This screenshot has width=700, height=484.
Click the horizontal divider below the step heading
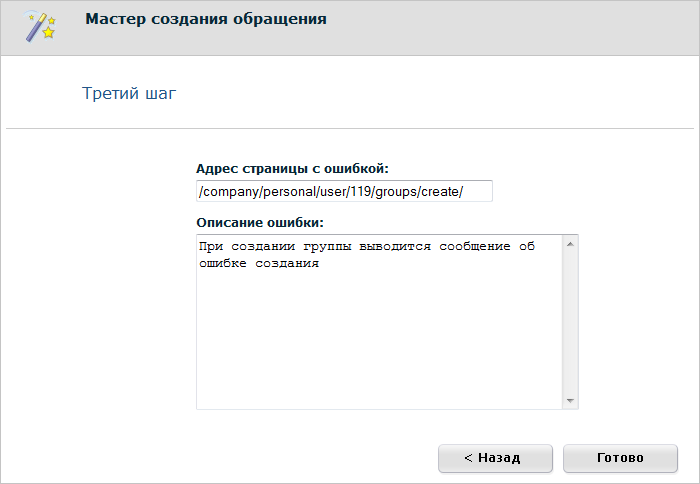(350, 129)
